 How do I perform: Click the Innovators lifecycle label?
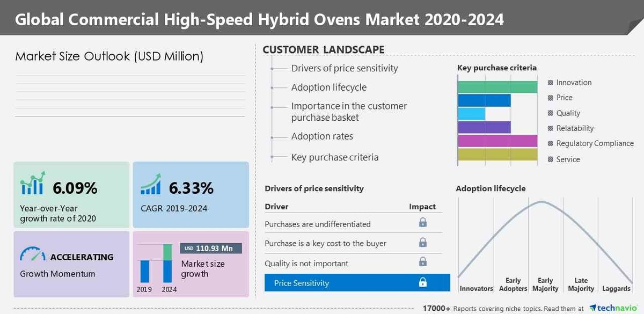click(x=476, y=289)
